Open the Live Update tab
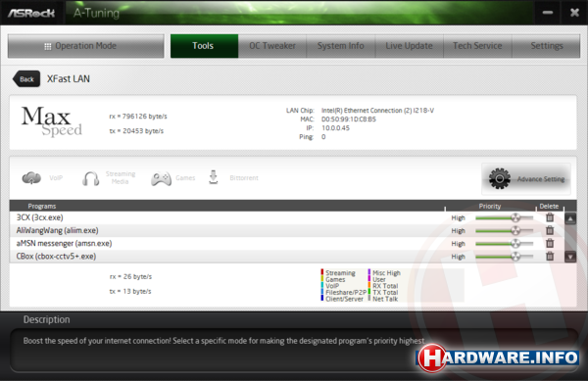588x381 pixels. pyautogui.click(x=409, y=46)
